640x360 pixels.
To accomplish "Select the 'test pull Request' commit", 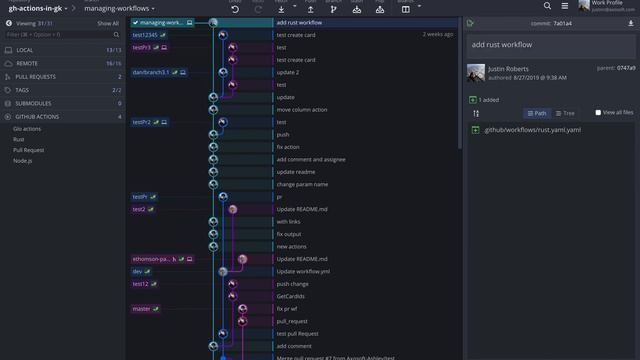I will coord(297,333).
